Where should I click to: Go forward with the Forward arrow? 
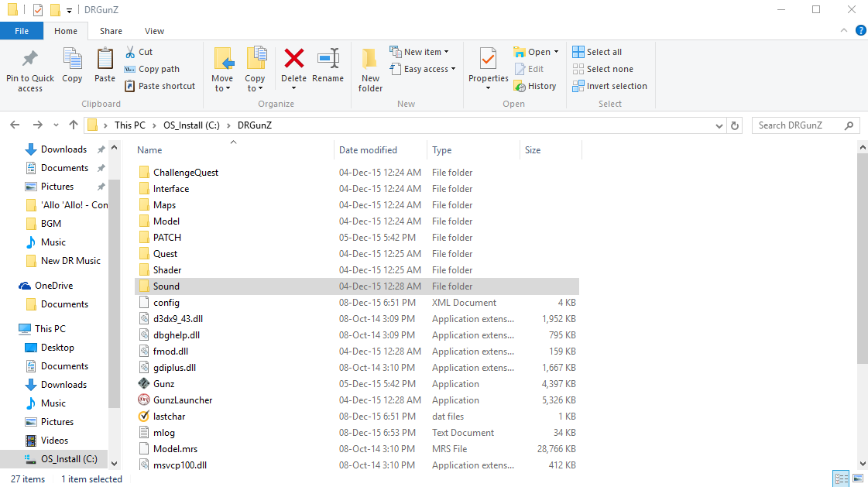(x=38, y=125)
